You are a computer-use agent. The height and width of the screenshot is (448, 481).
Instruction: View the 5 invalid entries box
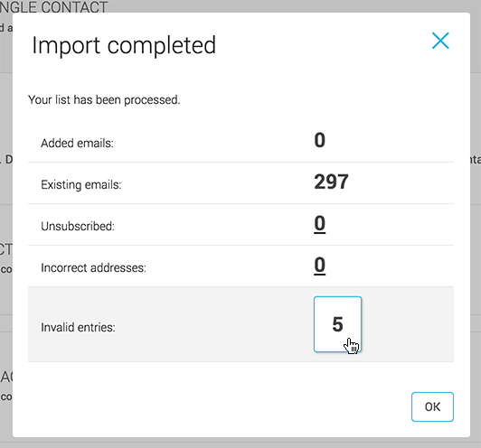pos(337,324)
